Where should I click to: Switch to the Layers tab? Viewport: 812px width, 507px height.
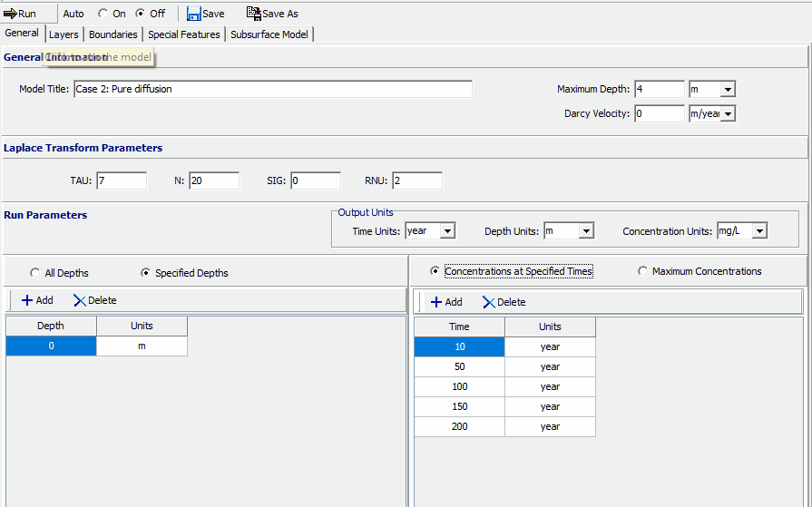[x=64, y=34]
